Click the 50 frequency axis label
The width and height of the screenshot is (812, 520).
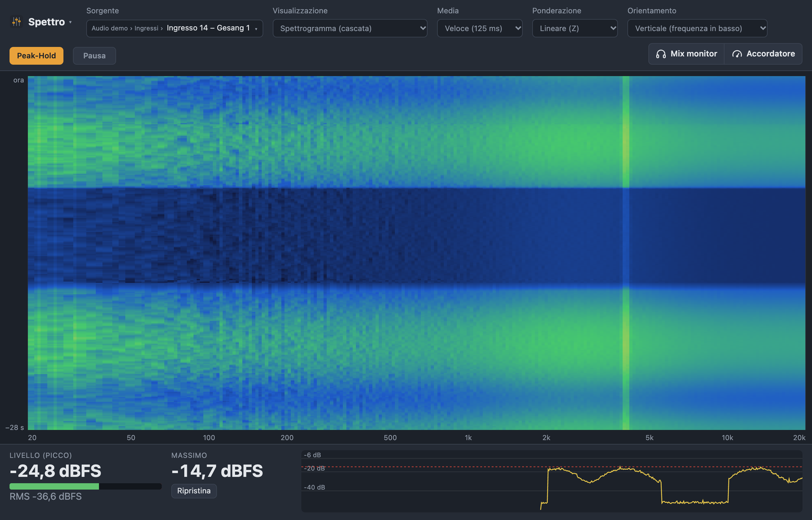(131, 438)
